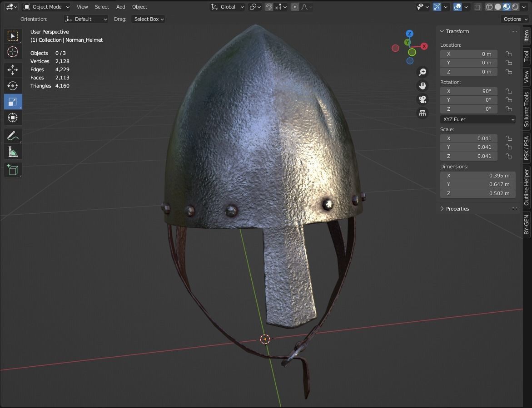Screen dimensions: 532x408
Task: Switch to Sollumz Tools sidebar tab
Action: tap(526, 109)
